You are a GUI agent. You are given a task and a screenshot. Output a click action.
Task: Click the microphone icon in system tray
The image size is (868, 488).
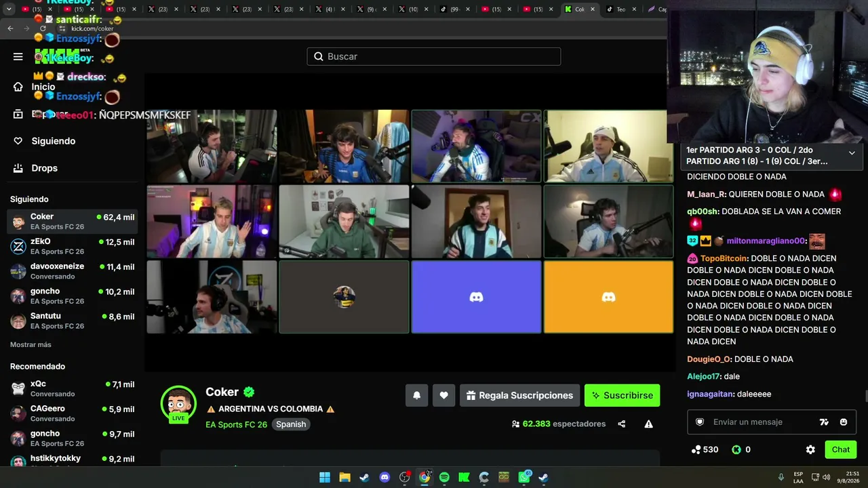[781, 477]
